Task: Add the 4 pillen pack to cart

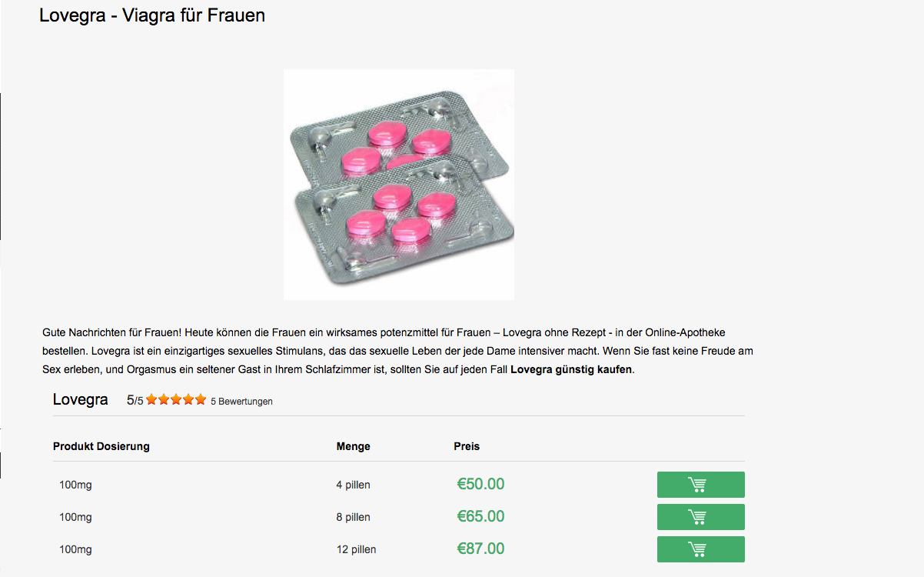Action: coord(700,485)
